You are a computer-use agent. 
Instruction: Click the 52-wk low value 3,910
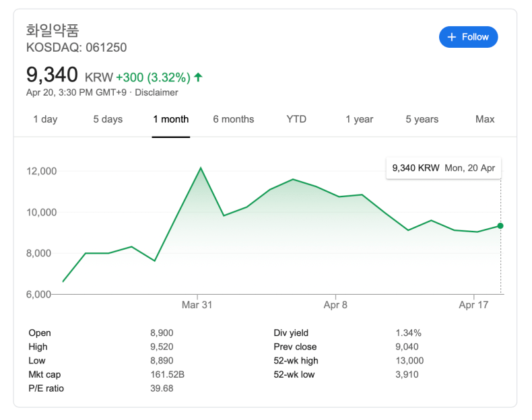407,375
